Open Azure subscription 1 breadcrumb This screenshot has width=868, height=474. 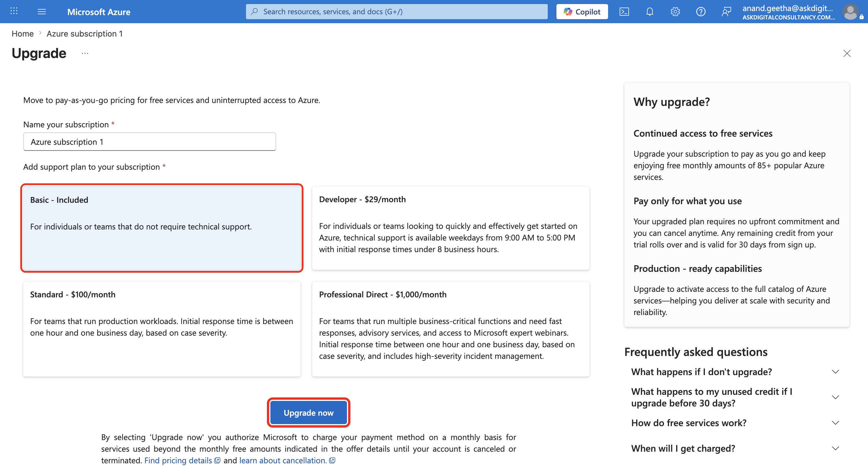[85, 34]
